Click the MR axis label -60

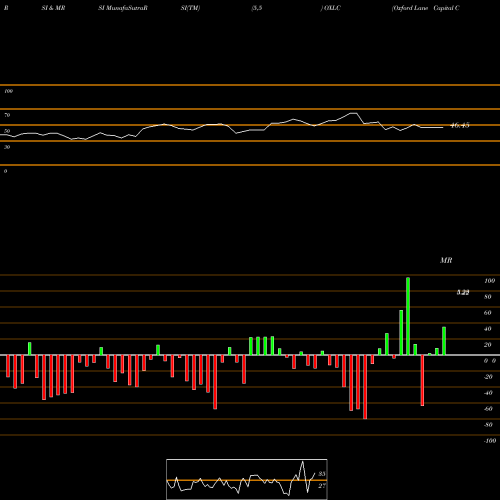(x=488, y=409)
